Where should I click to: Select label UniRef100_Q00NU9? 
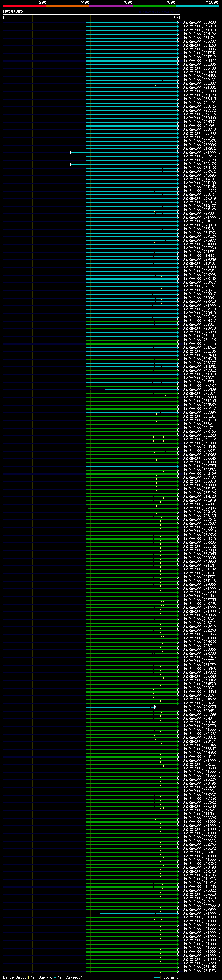[x=199, y=389]
